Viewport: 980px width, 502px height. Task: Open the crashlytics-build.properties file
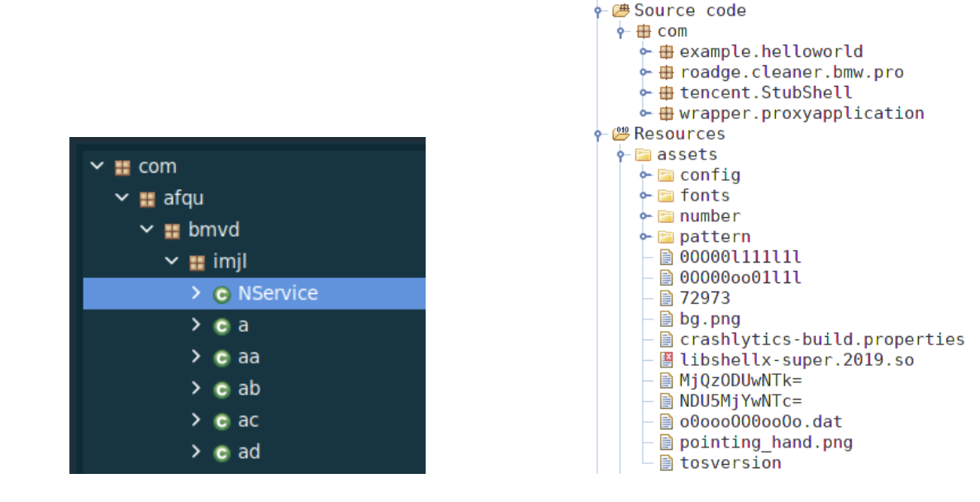(822, 339)
